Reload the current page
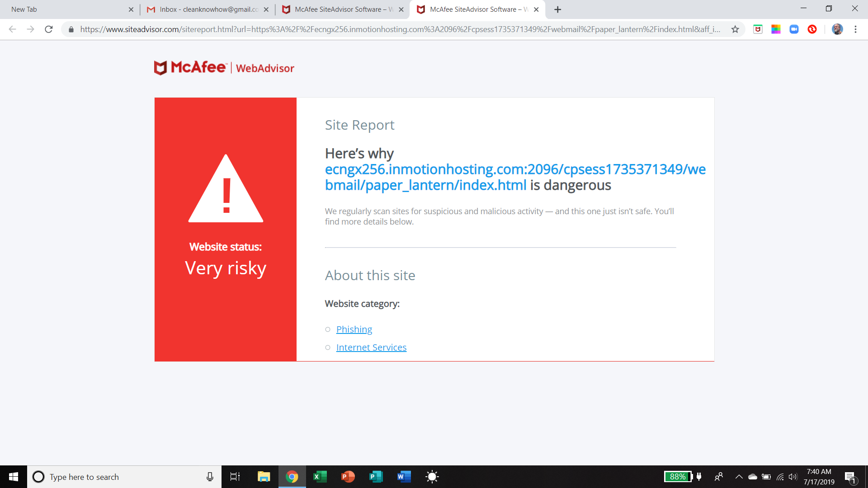Image resolution: width=868 pixels, height=488 pixels. [x=49, y=29]
